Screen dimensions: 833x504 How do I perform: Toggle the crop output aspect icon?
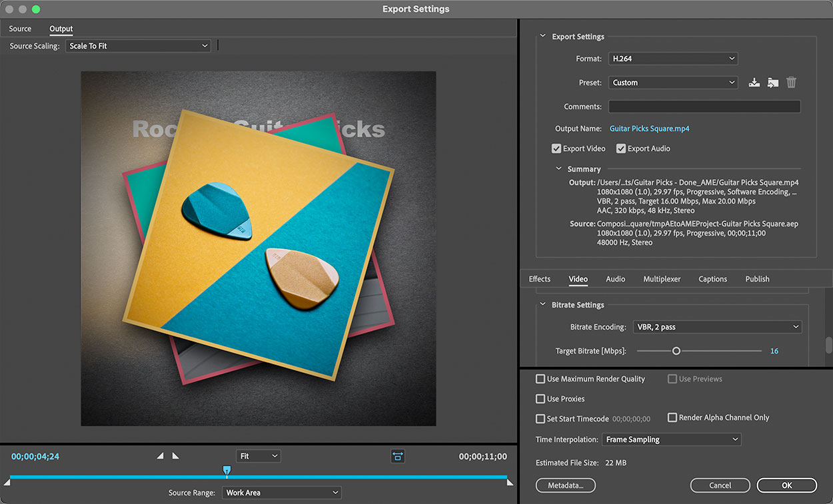398,455
